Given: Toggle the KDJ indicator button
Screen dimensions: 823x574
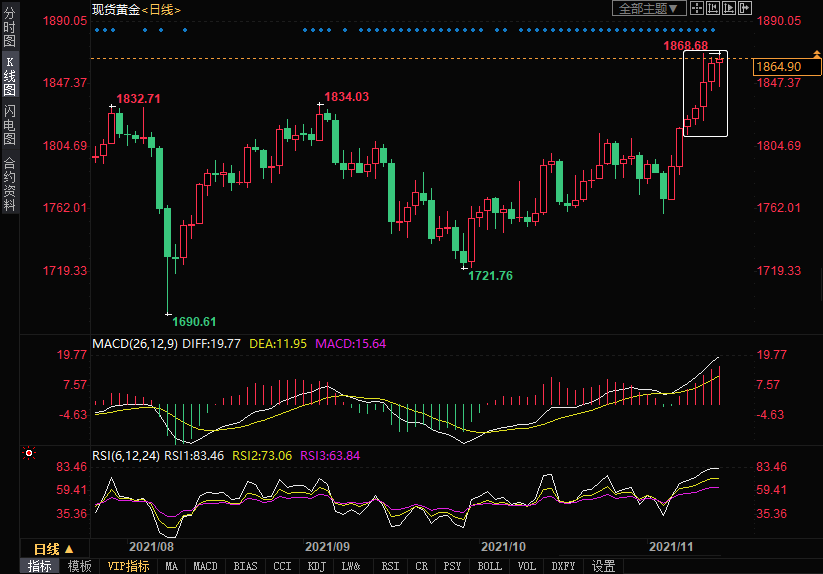Looking at the screenshot, I should pos(316,566).
